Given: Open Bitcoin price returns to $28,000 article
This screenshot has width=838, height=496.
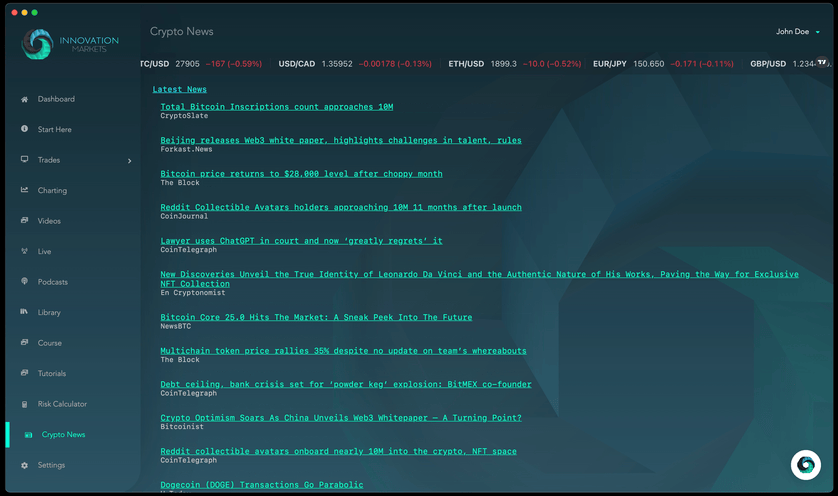Looking at the screenshot, I should click(301, 174).
